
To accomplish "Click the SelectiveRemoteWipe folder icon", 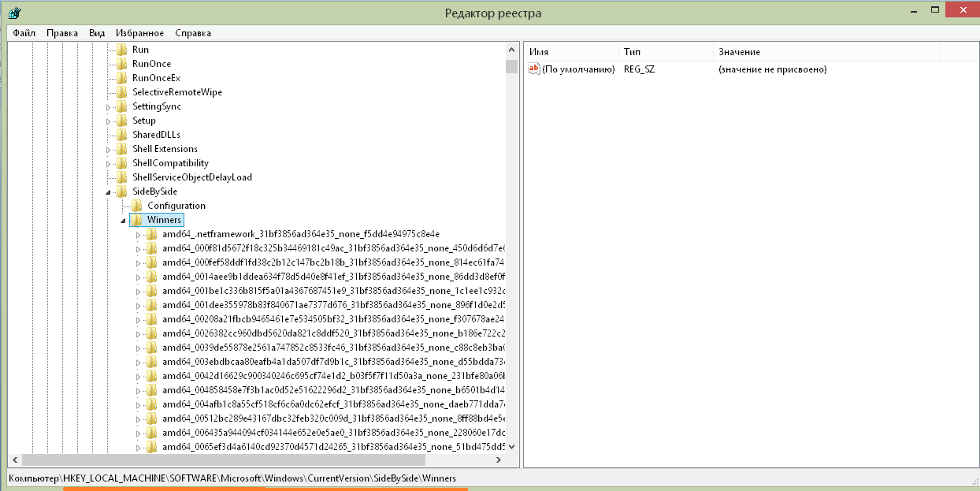I will click(121, 92).
